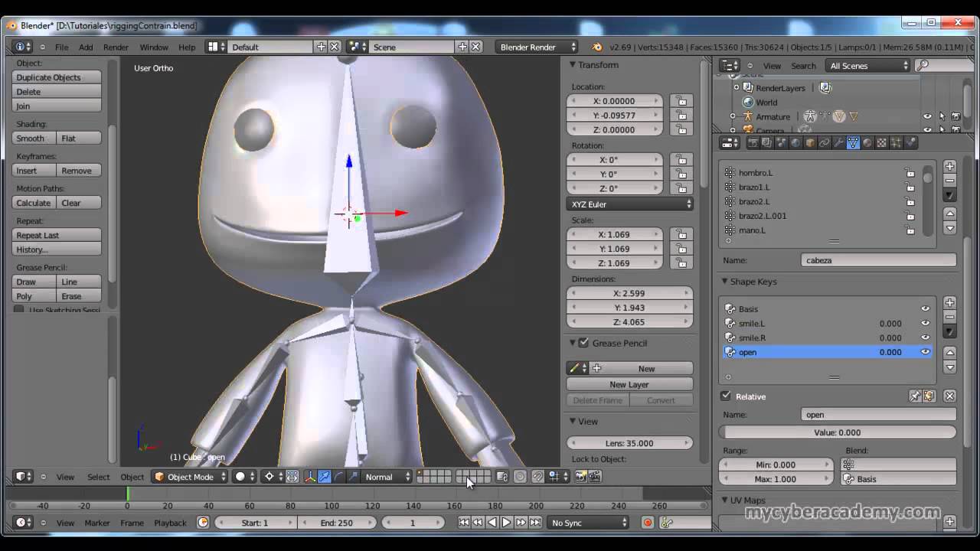
Task: Open the Object cube properties tab
Action: tap(810, 142)
